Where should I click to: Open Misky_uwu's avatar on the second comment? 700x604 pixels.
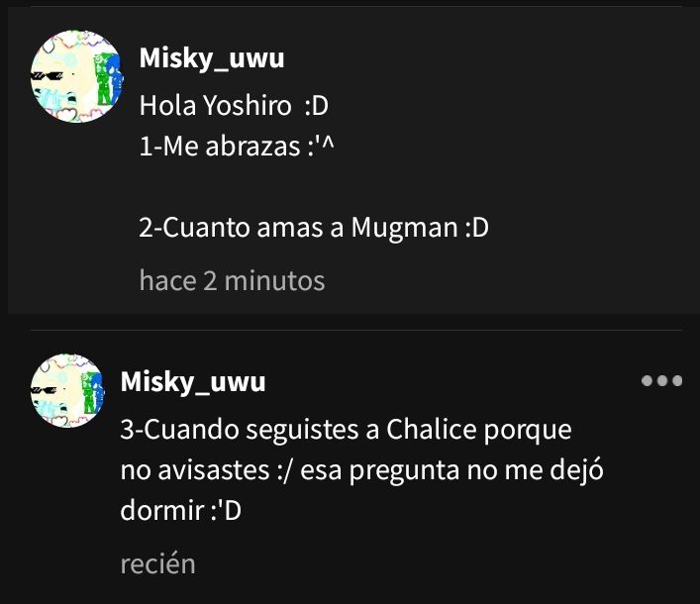67,390
